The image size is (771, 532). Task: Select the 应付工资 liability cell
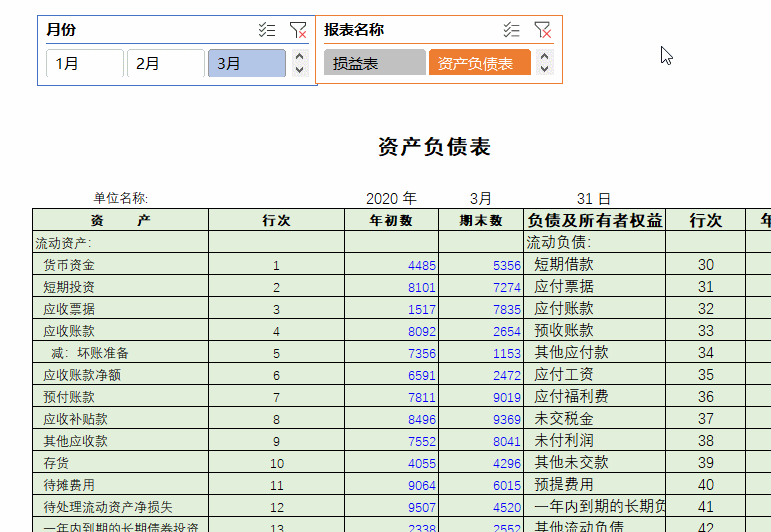(x=594, y=375)
